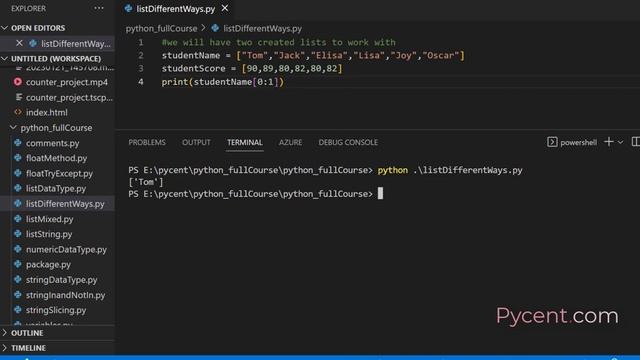
Task: Place cursor on code line 4 print statement
Action: (x=222, y=82)
